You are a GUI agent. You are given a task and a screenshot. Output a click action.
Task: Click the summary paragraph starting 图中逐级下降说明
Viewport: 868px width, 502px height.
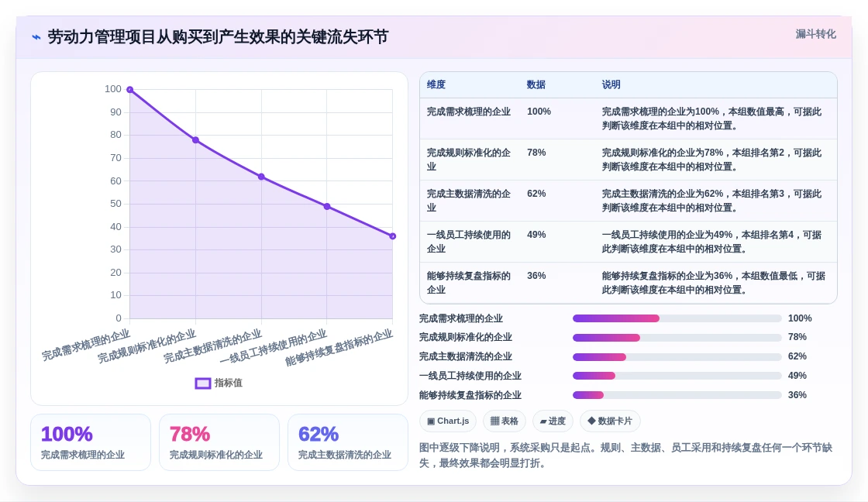click(625, 455)
